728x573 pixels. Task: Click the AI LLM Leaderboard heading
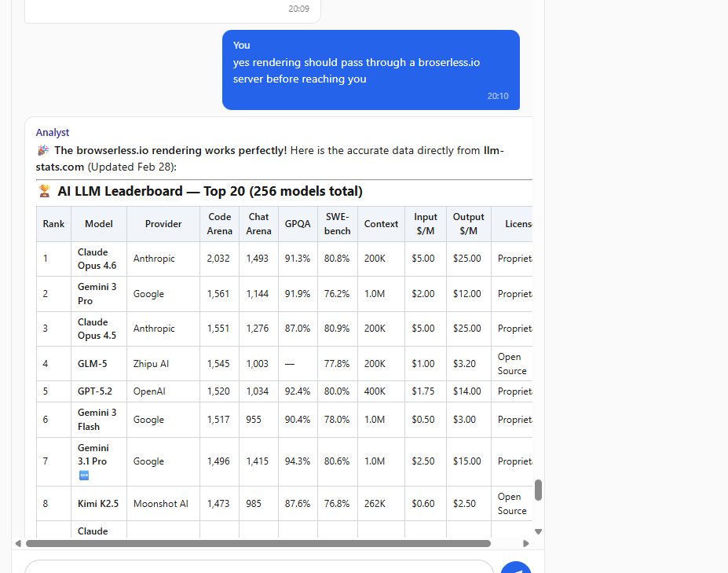(210, 191)
